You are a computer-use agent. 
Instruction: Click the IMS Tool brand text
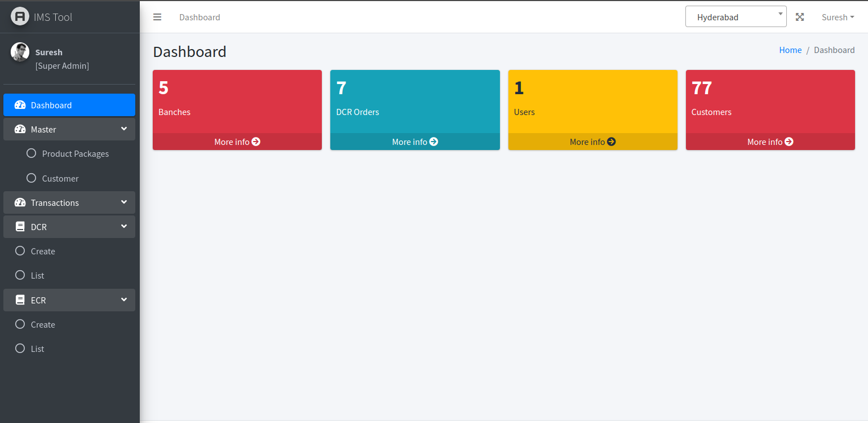click(x=53, y=17)
